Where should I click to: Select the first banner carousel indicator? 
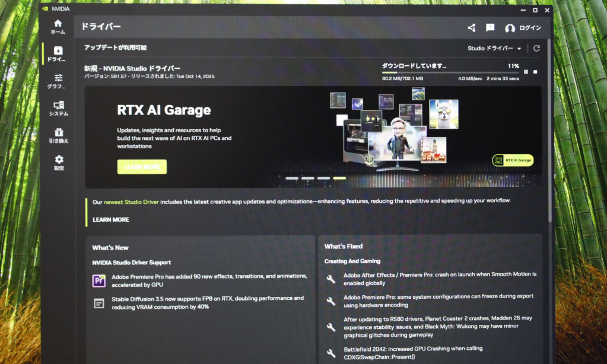(x=292, y=178)
